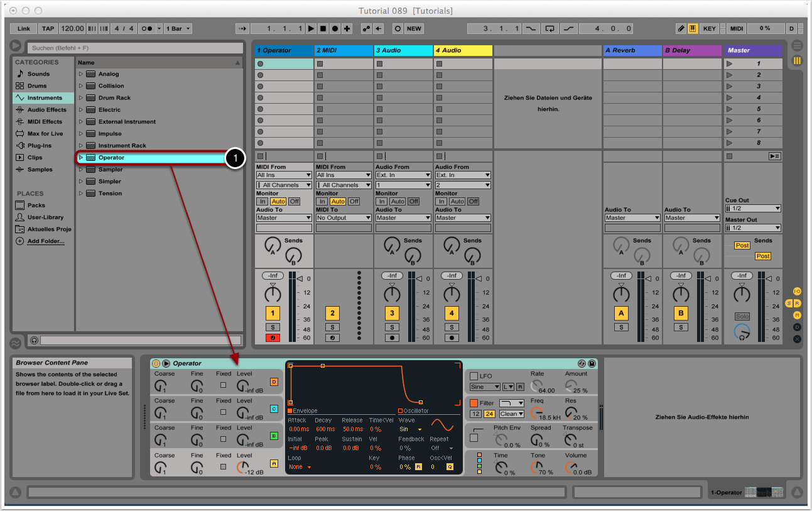This screenshot has height=511, width=812.
Task: Click the browser preview headphone icon
Action: tap(34, 340)
